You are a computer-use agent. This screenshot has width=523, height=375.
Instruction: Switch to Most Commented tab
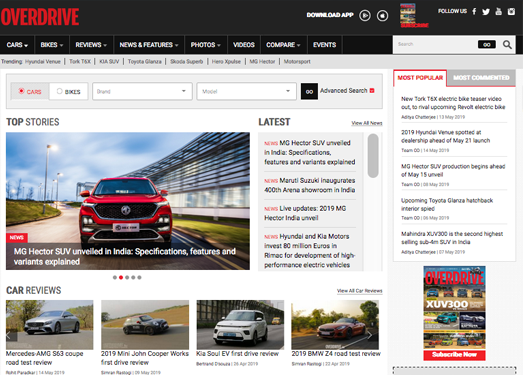click(x=481, y=78)
